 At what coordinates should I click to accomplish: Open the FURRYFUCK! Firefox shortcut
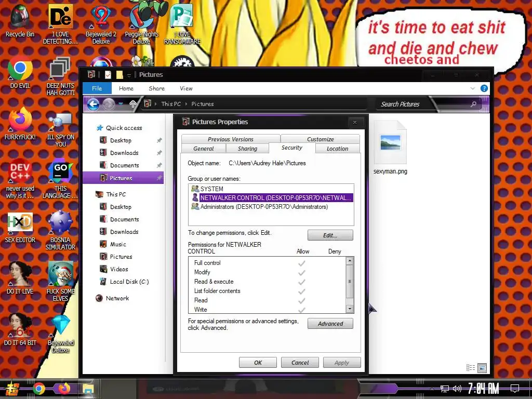point(20,124)
